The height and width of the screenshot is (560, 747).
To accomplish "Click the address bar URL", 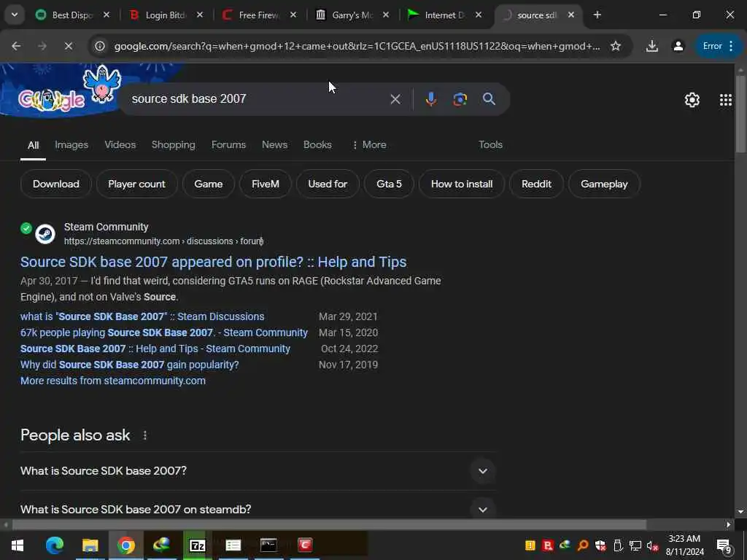I will coord(357,46).
